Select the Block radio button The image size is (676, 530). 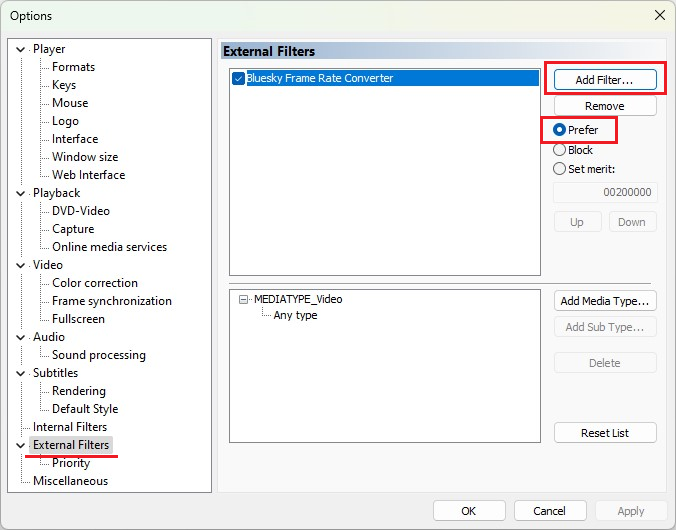(x=559, y=150)
